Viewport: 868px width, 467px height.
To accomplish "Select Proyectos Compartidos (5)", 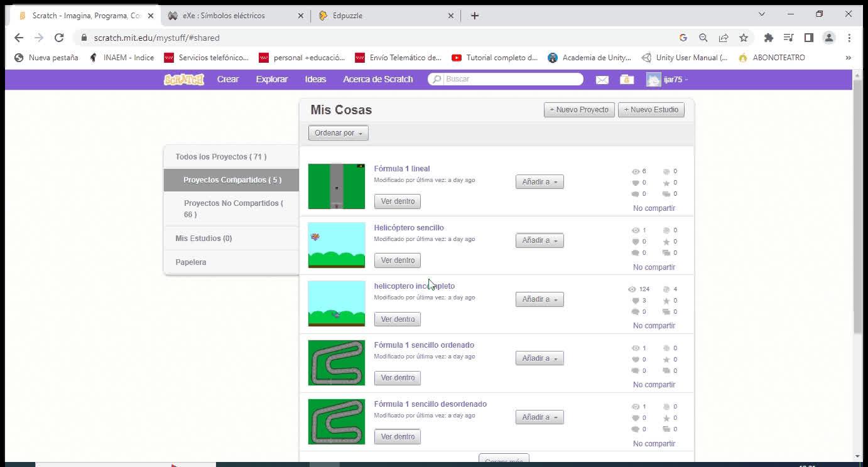I will click(x=231, y=180).
